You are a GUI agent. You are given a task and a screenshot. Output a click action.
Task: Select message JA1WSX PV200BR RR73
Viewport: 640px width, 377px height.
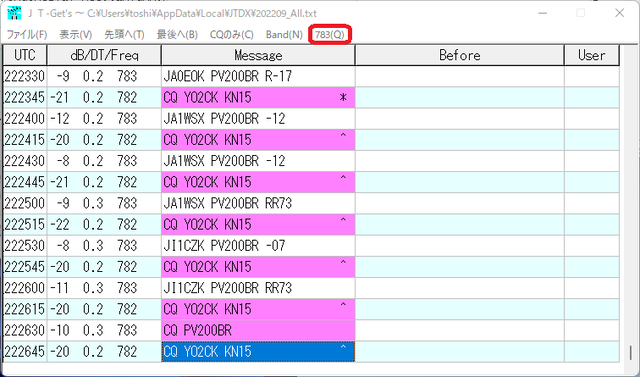258,203
